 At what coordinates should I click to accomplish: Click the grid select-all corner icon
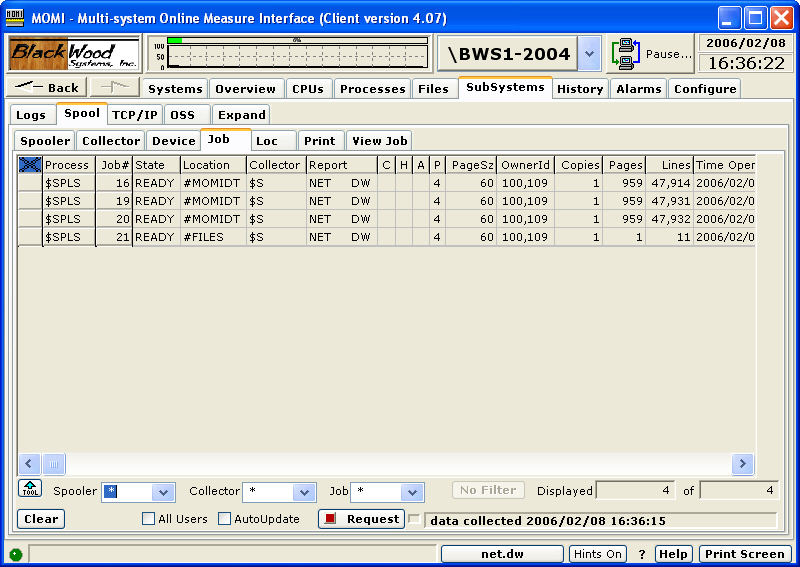tap(30, 165)
